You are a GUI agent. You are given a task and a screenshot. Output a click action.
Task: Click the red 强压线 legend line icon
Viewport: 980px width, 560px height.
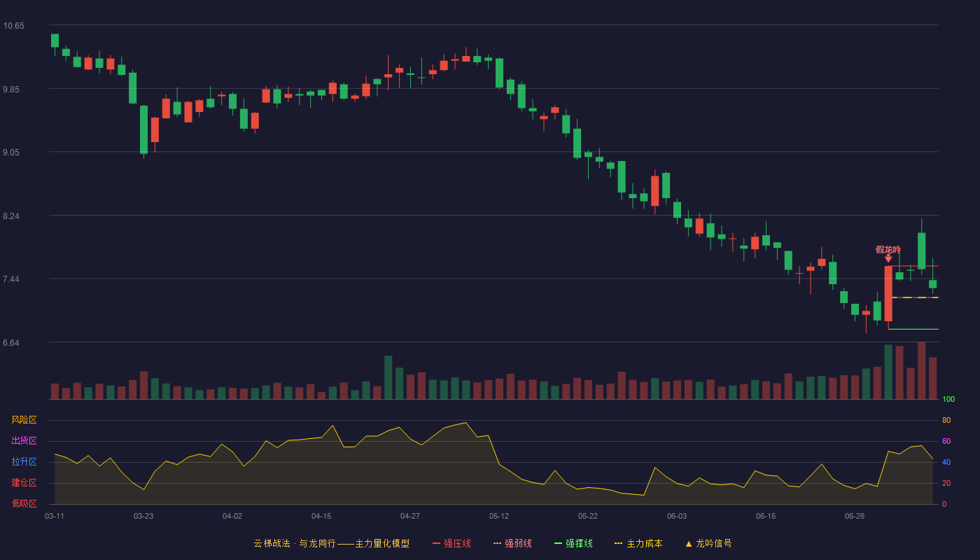point(436,543)
